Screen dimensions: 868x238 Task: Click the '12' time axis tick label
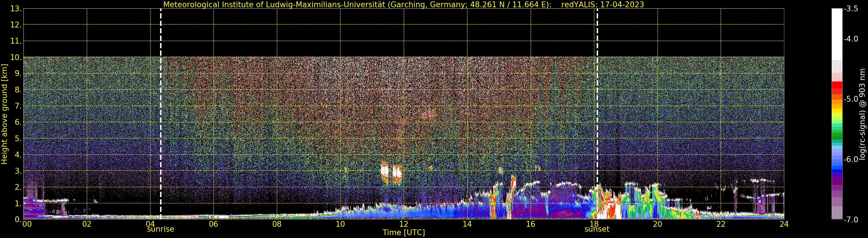tap(404, 224)
